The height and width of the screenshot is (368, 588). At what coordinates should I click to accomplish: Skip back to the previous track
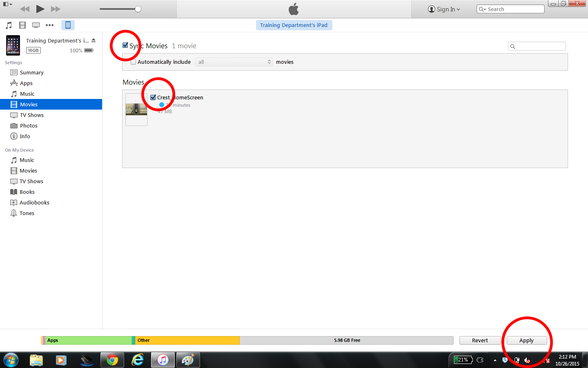[x=25, y=9]
